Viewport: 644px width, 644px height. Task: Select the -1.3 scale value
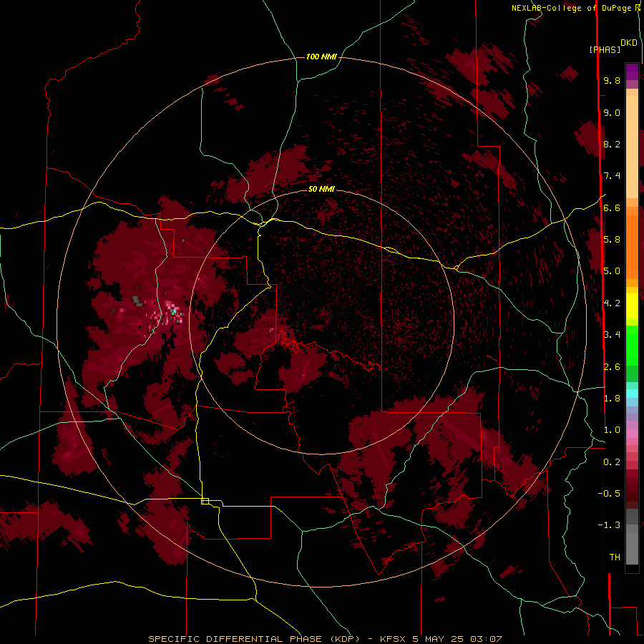point(609,525)
